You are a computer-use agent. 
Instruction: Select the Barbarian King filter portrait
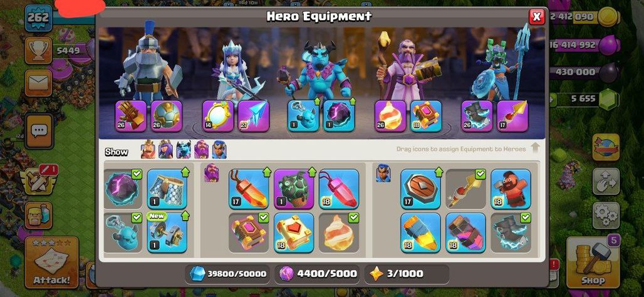click(x=148, y=150)
